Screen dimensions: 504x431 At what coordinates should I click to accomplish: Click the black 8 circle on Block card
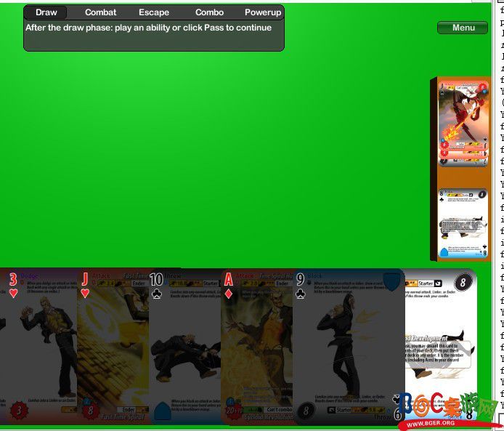[x=306, y=411]
